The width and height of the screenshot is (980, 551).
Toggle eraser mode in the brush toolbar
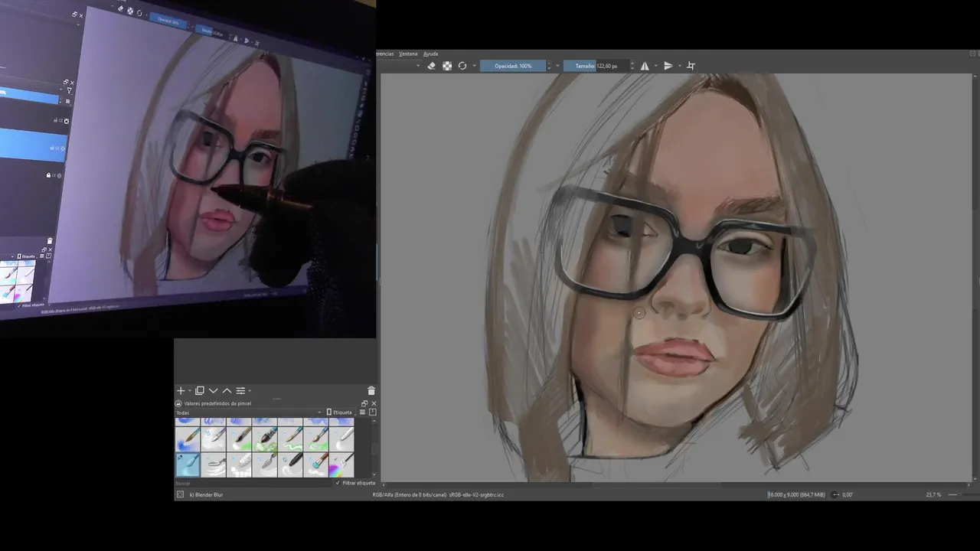click(x=431, y=66)
